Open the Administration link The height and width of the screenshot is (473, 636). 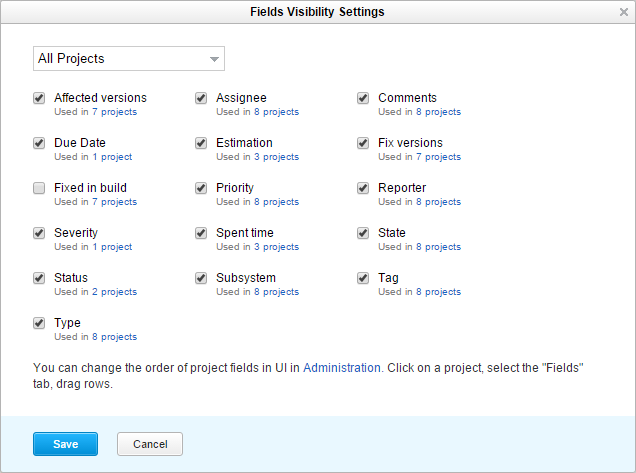point(341,368)
